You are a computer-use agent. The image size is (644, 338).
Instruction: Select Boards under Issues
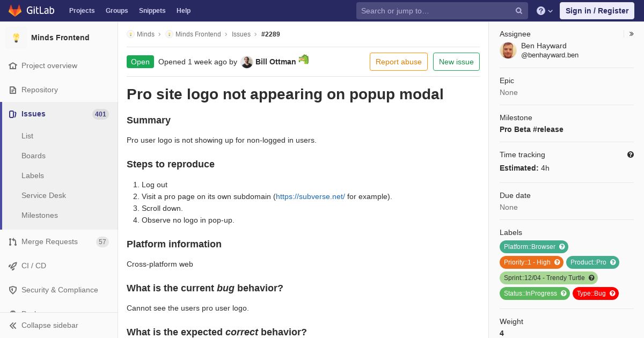[33, 156]
